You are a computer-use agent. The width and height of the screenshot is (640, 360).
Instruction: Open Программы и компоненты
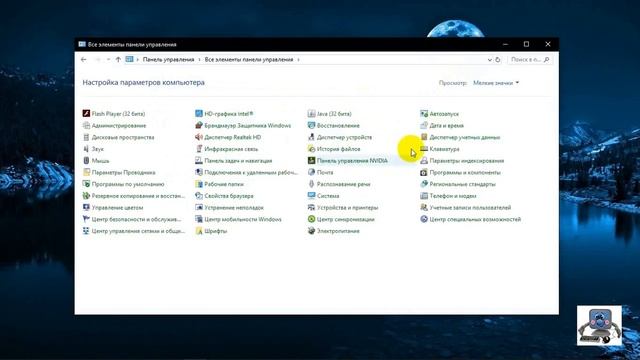coord(460,172)
